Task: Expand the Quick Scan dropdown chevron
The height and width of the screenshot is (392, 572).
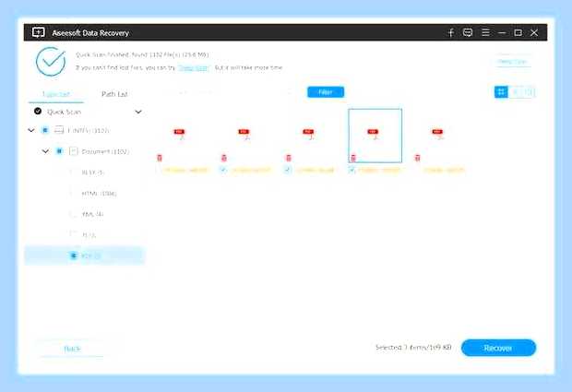Action: (138, 112)
